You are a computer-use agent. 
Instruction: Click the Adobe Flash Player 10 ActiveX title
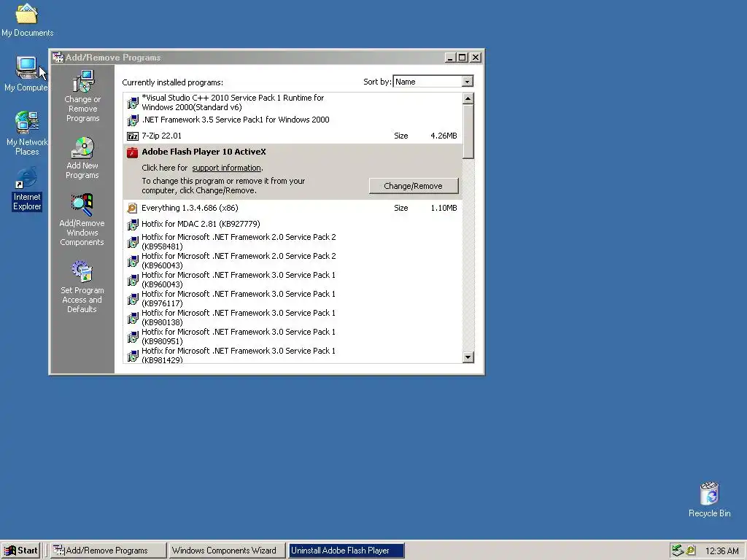(204, 152)
